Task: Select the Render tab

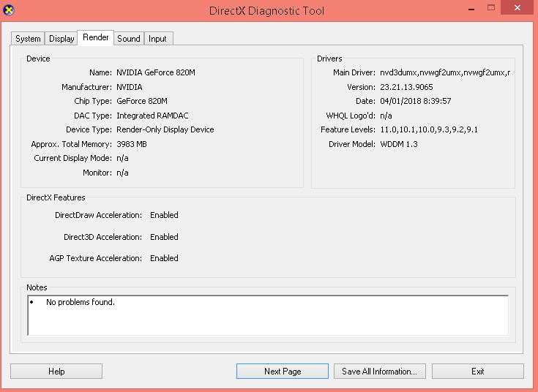Action: click(95, 37)
